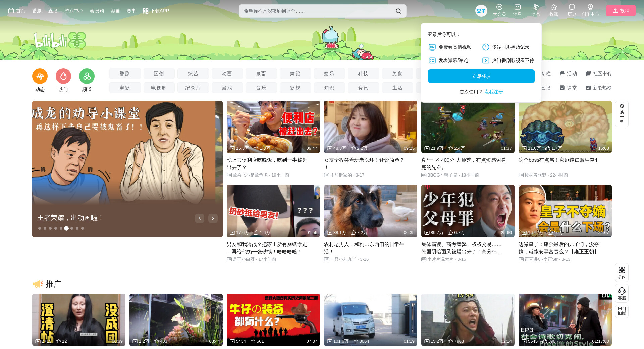644x349 pixels.
Task: Click the orange 动态 circle icon
Action: [40, 77]
